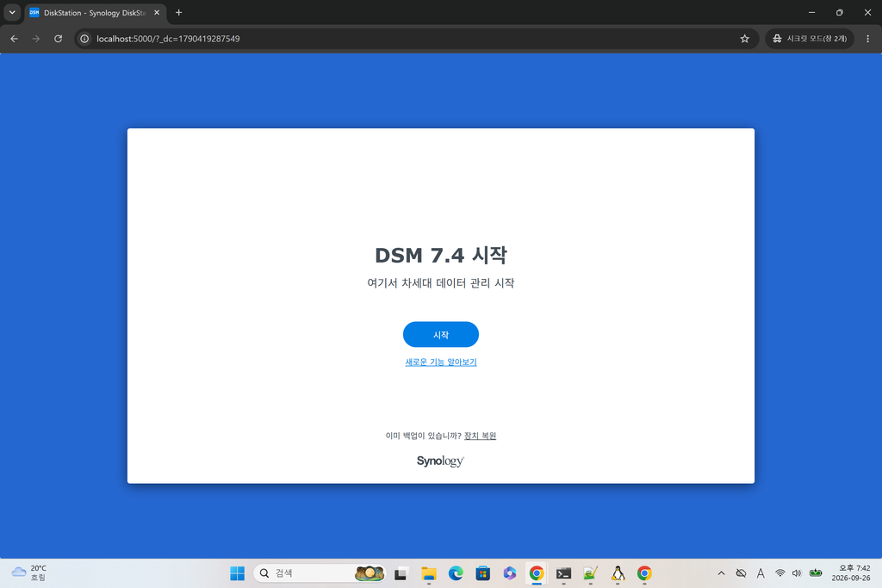The image size is (882, 588).
Task: Open the Windows Start menu
Action: [x=238, y=573]
